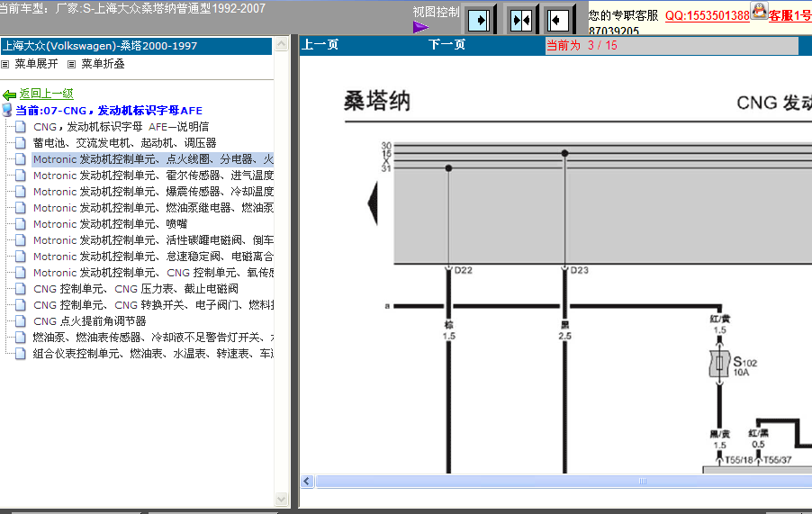The width and height of the screenshot is (812, 514).
Task: Click the 上海大众(Volkswagen)-桑塔2000-1997 header
Action: (137, 46)
